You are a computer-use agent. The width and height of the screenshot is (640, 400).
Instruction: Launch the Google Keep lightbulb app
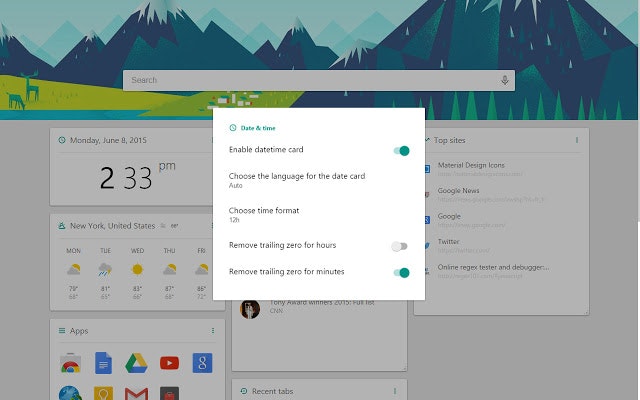tap(103, 393)
